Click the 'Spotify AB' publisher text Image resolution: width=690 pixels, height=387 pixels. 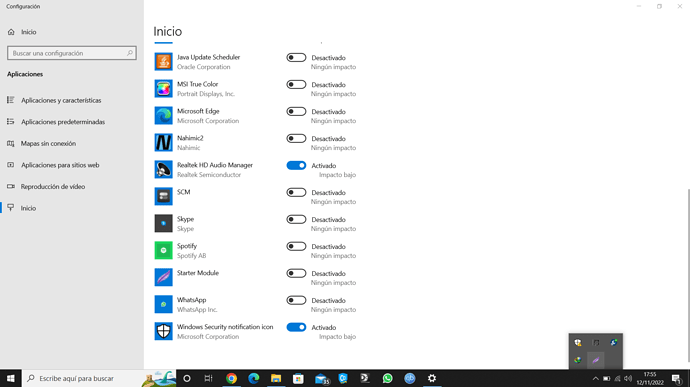click(191, 256)
